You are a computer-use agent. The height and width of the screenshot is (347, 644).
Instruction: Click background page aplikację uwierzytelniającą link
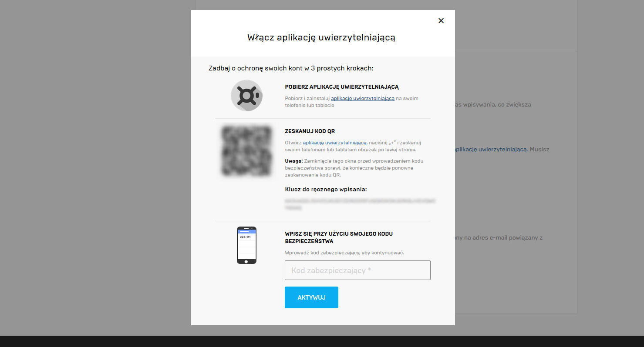coord(491,149)
